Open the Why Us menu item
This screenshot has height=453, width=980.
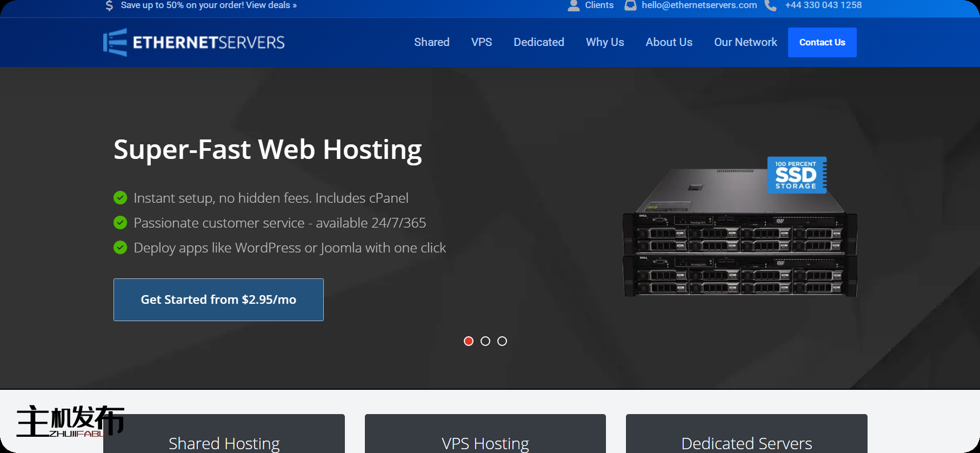coord(605,42)
